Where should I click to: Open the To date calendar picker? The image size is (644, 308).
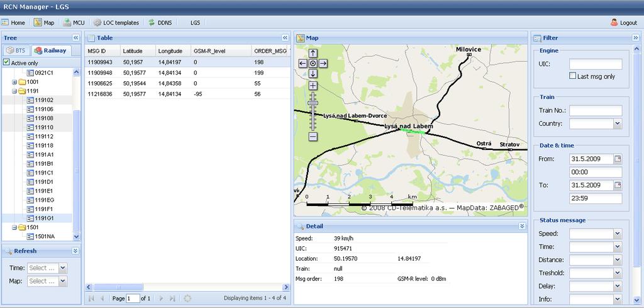[618, 185]
